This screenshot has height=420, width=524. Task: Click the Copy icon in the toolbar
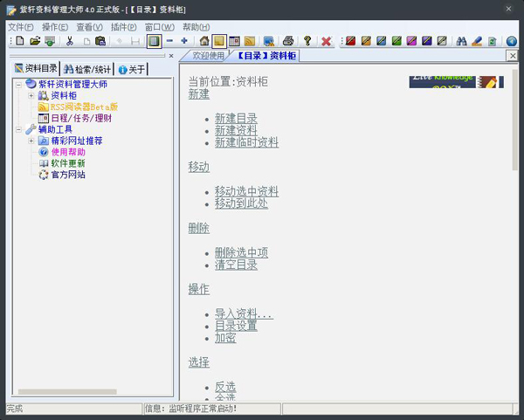click(x=86, y=41)
